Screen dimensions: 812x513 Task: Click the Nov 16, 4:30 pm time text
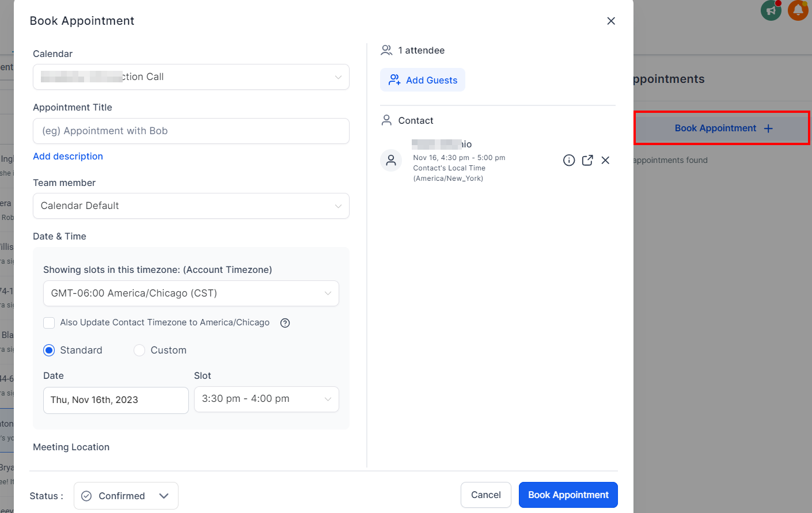(459, 158)
